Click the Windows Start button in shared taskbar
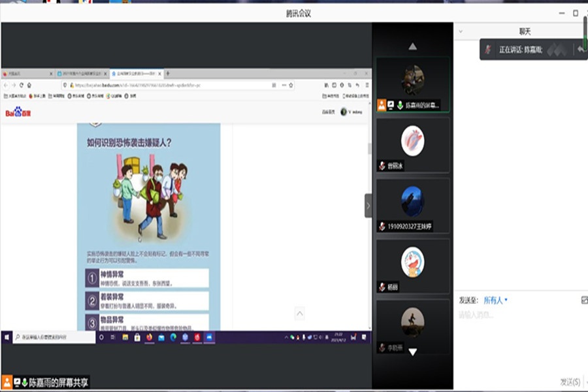588x392 pixels. (7, 337)
